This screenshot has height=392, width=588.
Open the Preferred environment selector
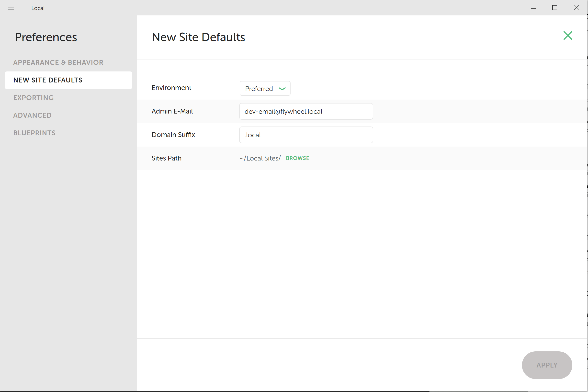click(265, 88)
